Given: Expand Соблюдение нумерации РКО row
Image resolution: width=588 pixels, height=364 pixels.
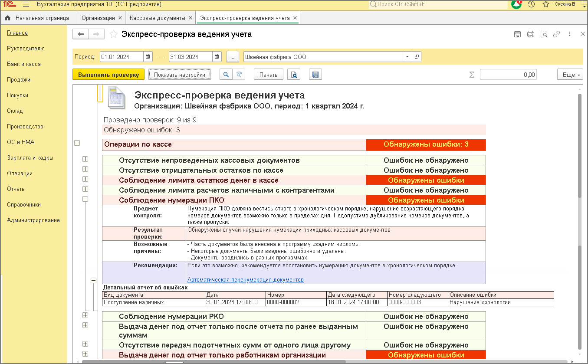Looking at the screenshot, I should tap(85, 315).
